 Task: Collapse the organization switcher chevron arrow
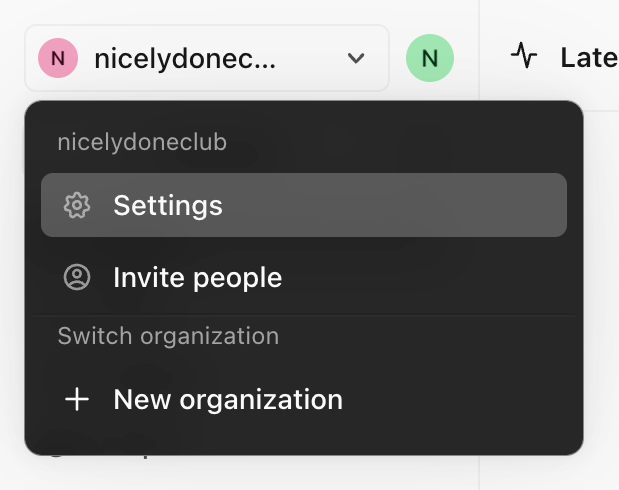tap(356, 59)
